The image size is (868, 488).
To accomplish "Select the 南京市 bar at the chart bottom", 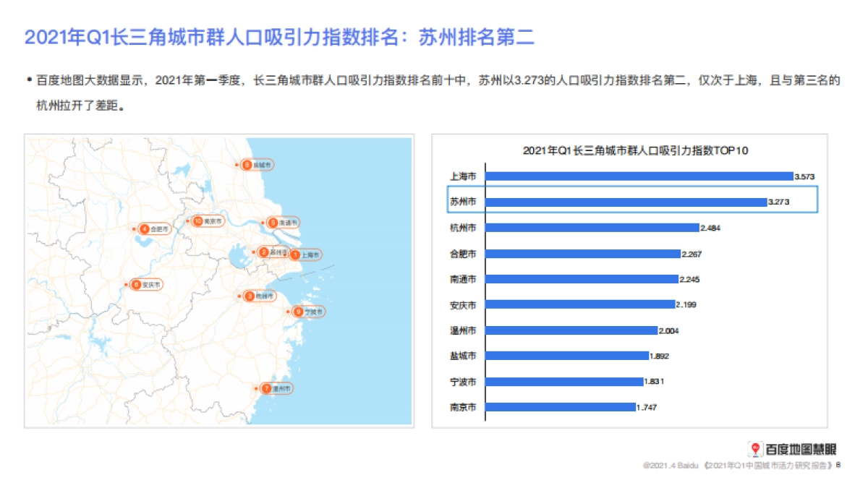I will [x=561, y=408].
